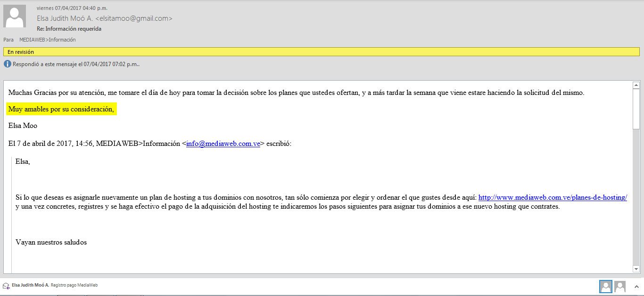Viewport: 644px width, 296px height.
Task: Click the message body scroll down arrow
Action: 636,269
